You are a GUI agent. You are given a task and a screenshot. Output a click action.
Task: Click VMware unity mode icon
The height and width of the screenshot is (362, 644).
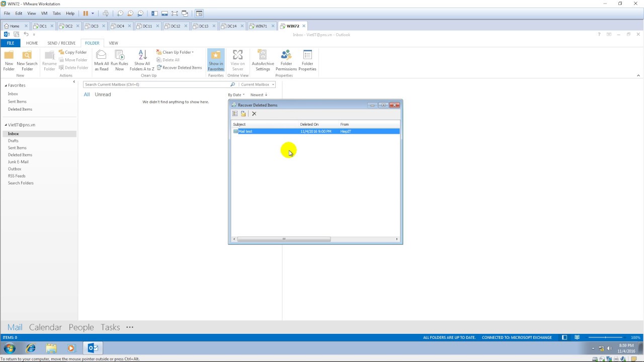[185, 14]
